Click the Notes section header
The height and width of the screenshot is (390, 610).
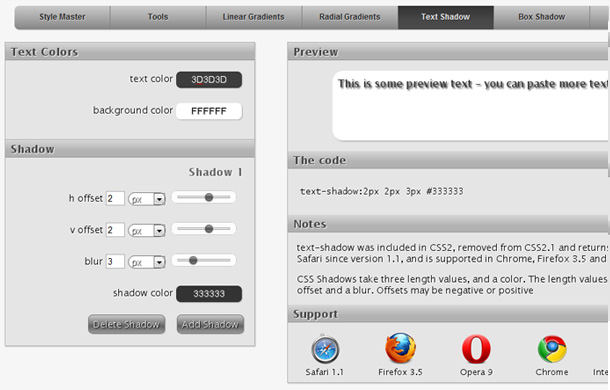[448, 224]
